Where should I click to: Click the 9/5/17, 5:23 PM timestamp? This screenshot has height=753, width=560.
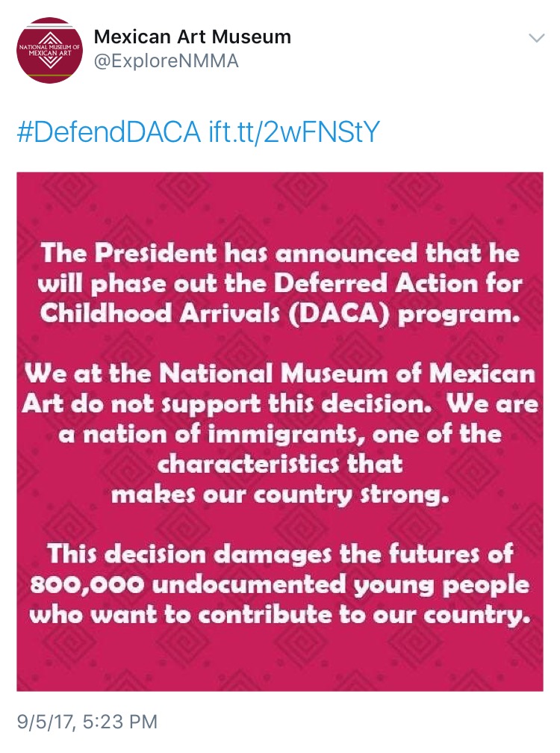point(87,722)
